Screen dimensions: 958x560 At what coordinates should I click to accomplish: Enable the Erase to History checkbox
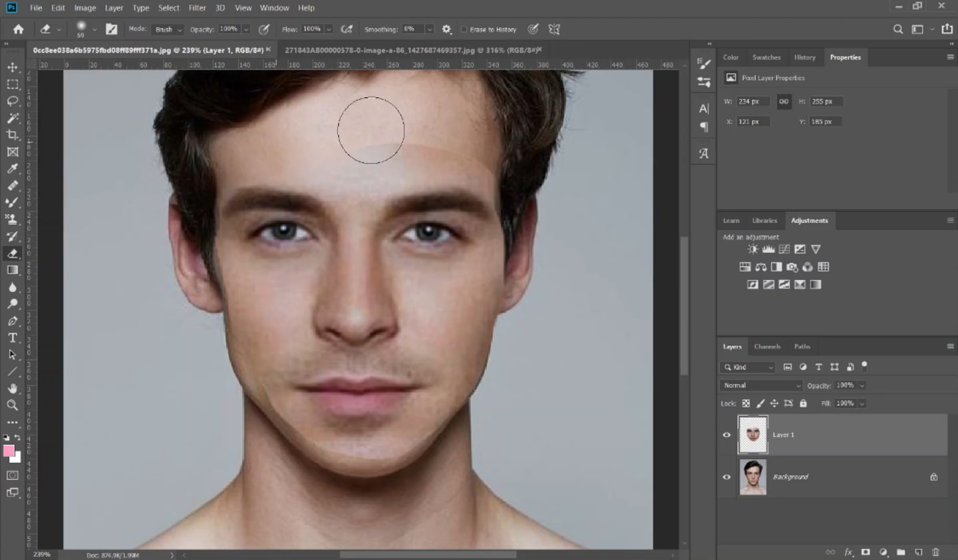coord(463,29)
